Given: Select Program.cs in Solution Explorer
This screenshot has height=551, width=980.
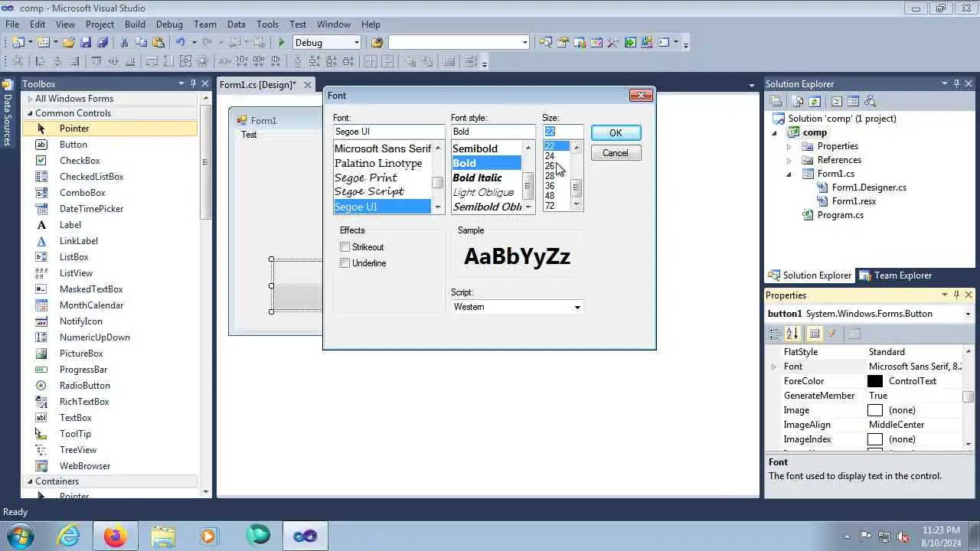Looking at the screenshot, I should [x=840, y=215].
